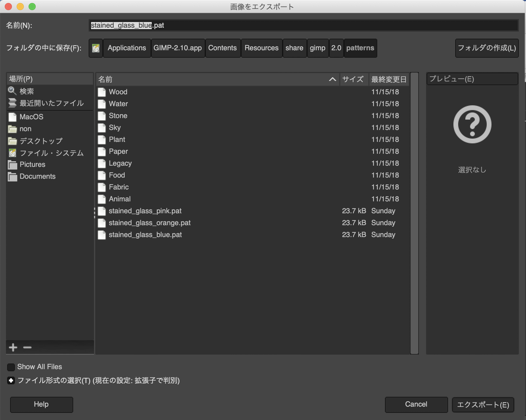Click the デスクトップ folder icon

[x=12, y=141]
